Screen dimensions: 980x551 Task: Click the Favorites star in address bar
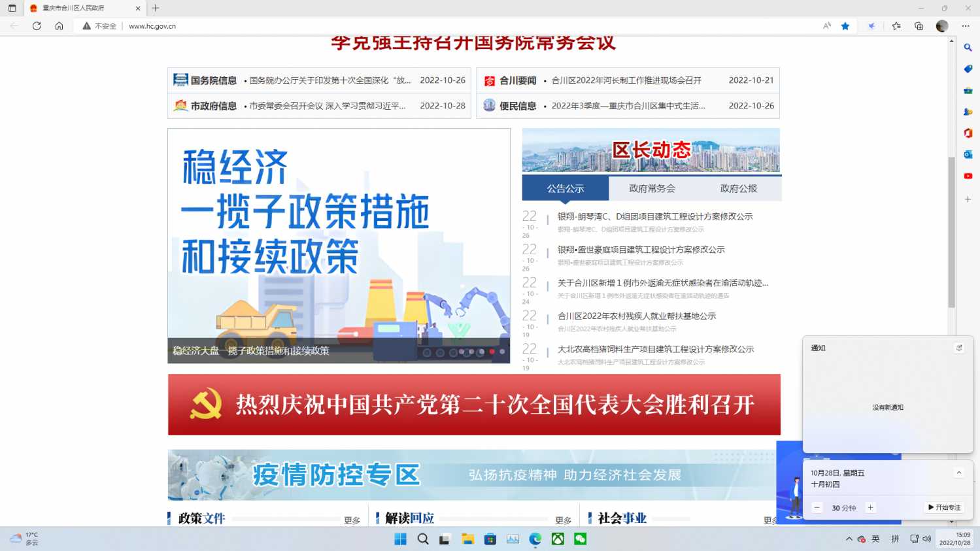pos(845,26)
